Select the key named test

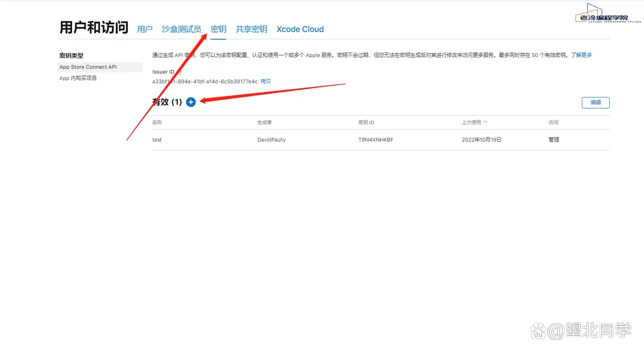click(157, 140)
